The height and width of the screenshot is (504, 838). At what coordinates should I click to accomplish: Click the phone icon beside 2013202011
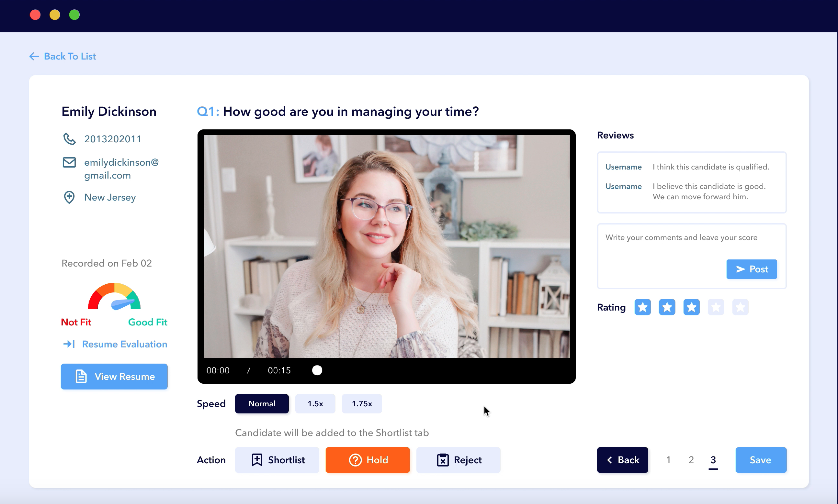pyautogui.click(x=69, y=139)
